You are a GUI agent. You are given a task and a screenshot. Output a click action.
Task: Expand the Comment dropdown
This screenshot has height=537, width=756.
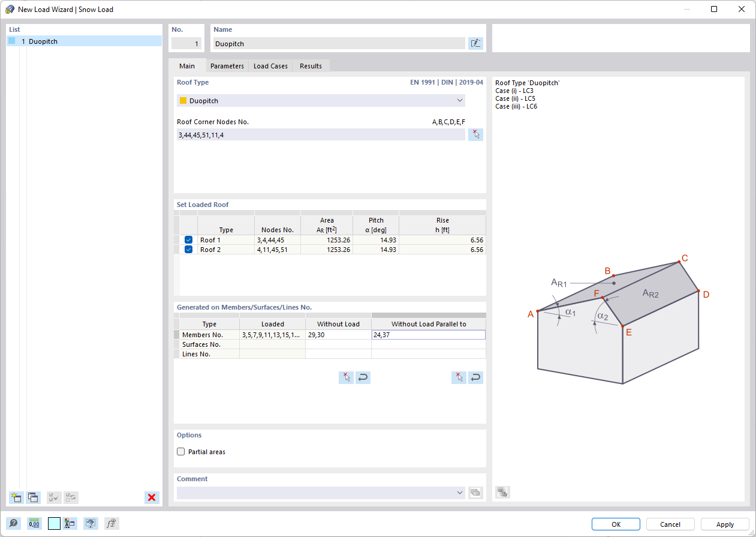click(460, 493)
